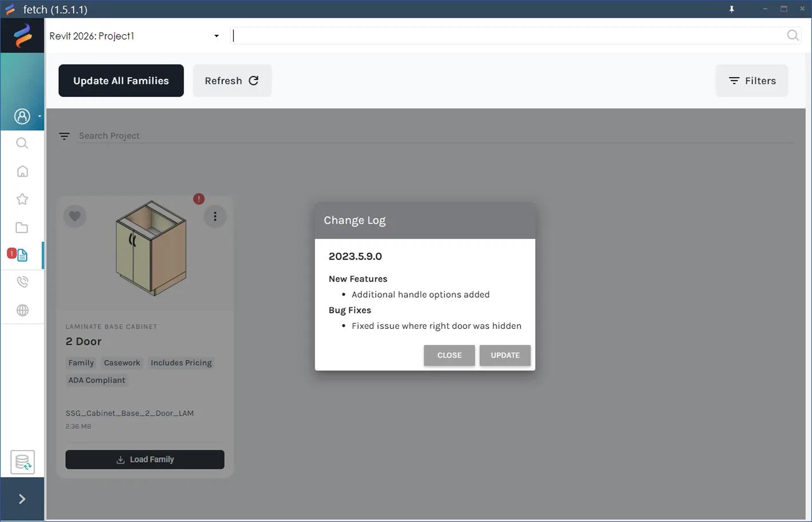Click UPDATE in the Change Log dialog
Screen dimensions: 812x522
pos(505,355)
